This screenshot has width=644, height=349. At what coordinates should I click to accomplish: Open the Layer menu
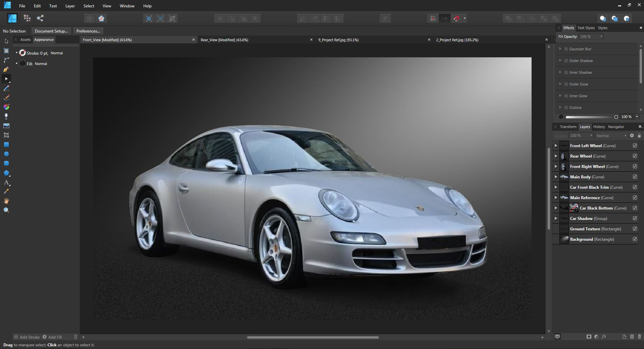click(70, 6)
